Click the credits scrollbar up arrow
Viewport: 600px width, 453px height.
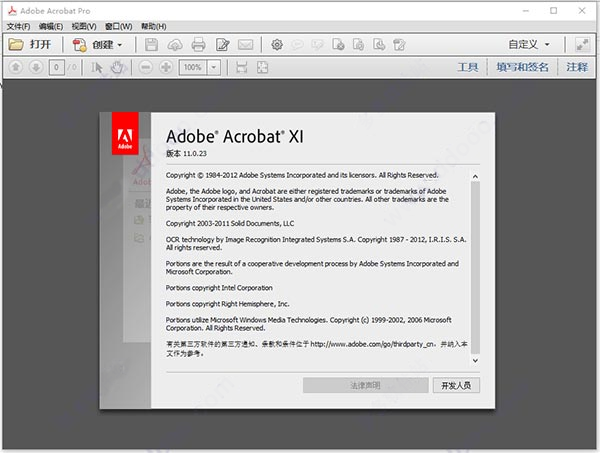475,176
